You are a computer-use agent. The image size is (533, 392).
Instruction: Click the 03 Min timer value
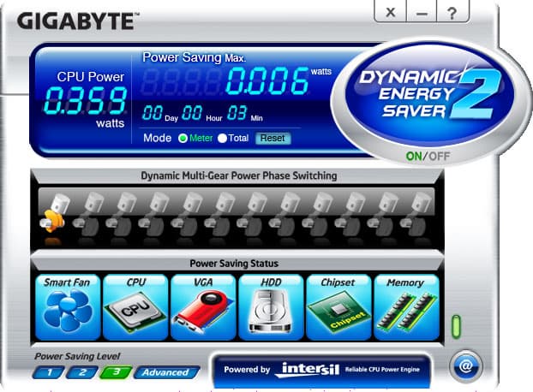237,113
